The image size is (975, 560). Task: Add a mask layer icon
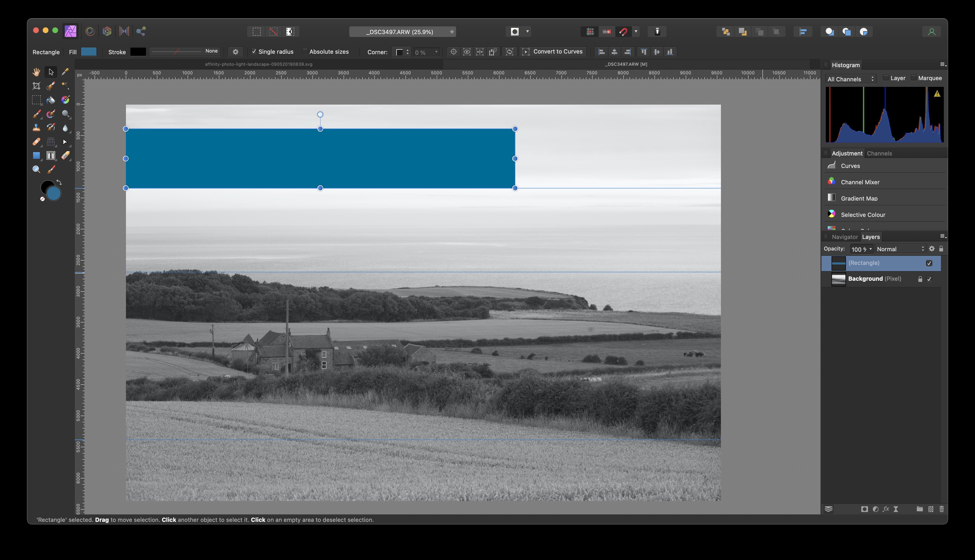pos(864,509)
